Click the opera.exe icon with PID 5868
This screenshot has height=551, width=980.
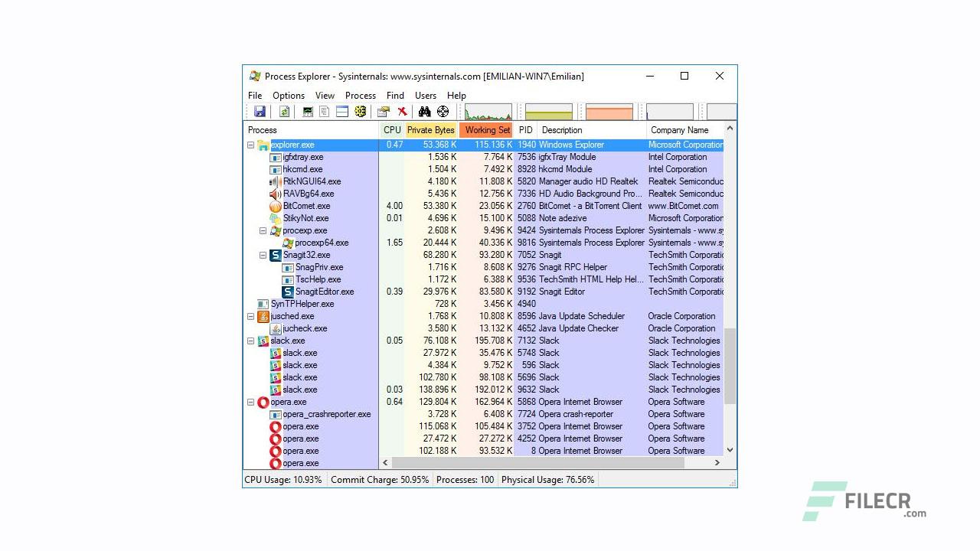click(x=263, y=402)
